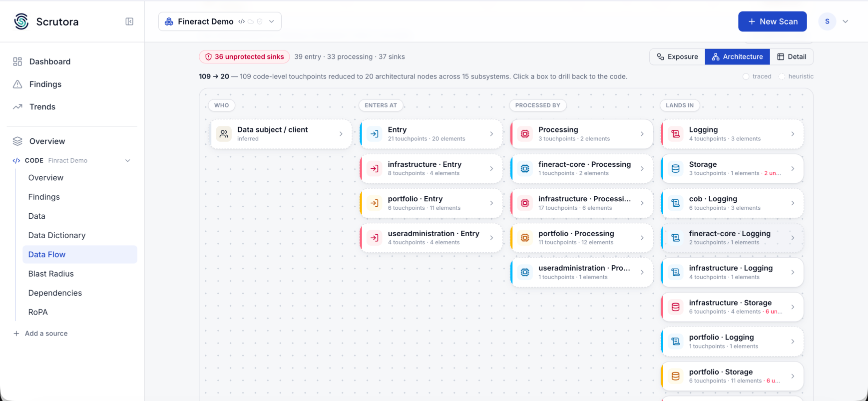Click the S user avatar

tap(827, 21)
